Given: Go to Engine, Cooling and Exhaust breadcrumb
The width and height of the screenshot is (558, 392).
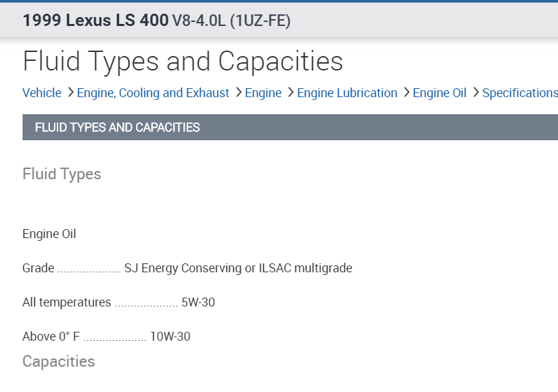Looking at the screenshot, I should coord(153,93).
